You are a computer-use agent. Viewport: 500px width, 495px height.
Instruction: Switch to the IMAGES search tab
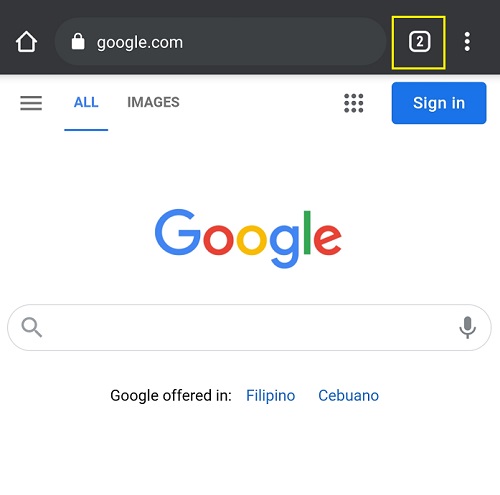click(153, 102)
